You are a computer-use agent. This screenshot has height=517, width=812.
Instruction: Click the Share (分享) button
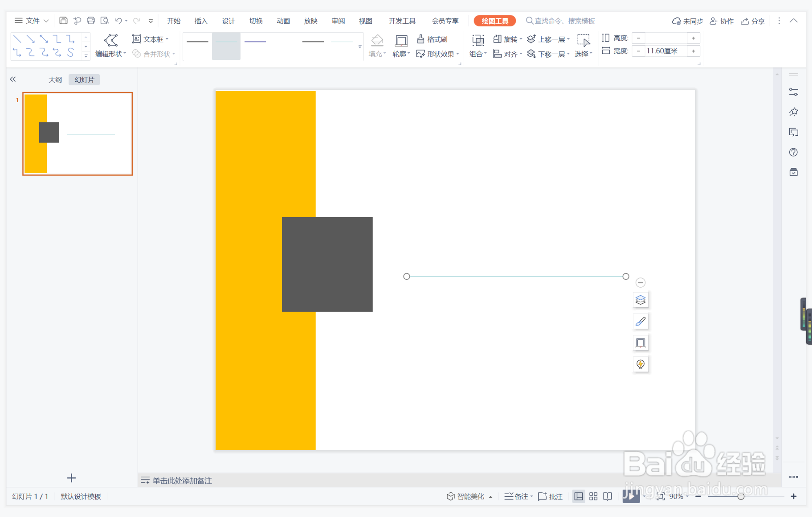753,21
